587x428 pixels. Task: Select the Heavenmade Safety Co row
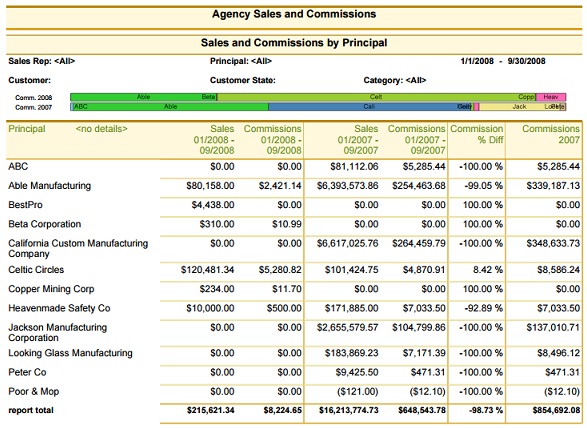pos(294,308)
